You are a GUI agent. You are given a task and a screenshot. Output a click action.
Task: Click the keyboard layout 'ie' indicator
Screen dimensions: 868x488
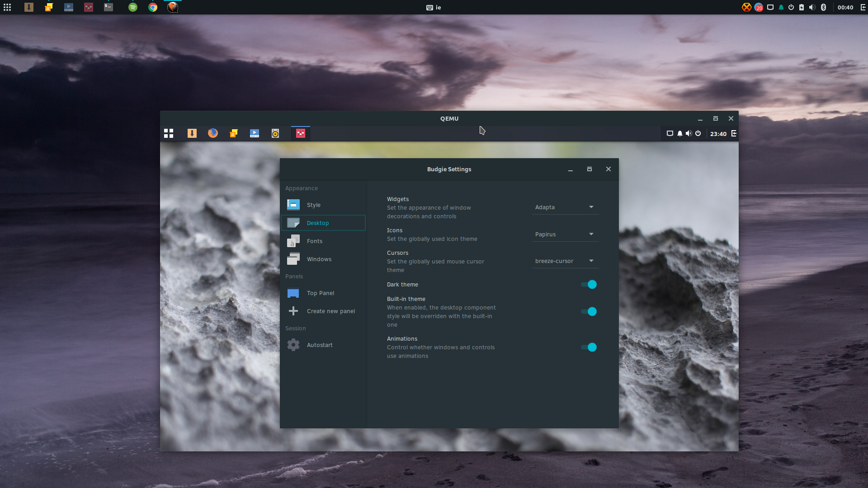[x=434, y=7]
